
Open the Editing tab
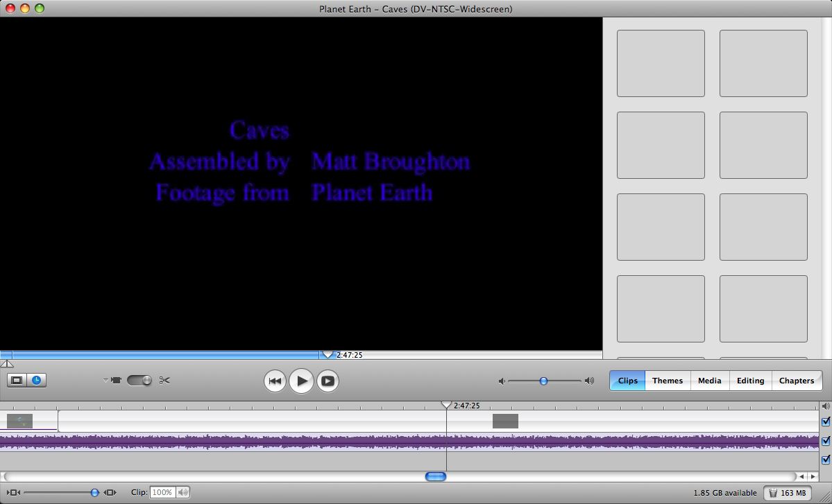750,381
